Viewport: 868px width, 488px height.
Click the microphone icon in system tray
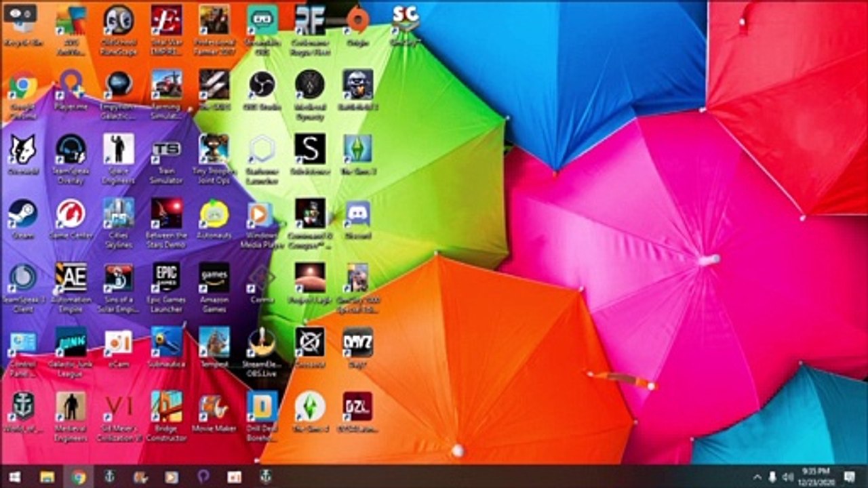click(772, 477)
